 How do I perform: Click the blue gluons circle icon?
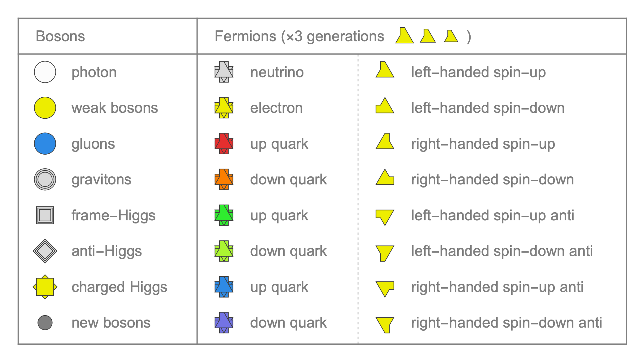45,143
